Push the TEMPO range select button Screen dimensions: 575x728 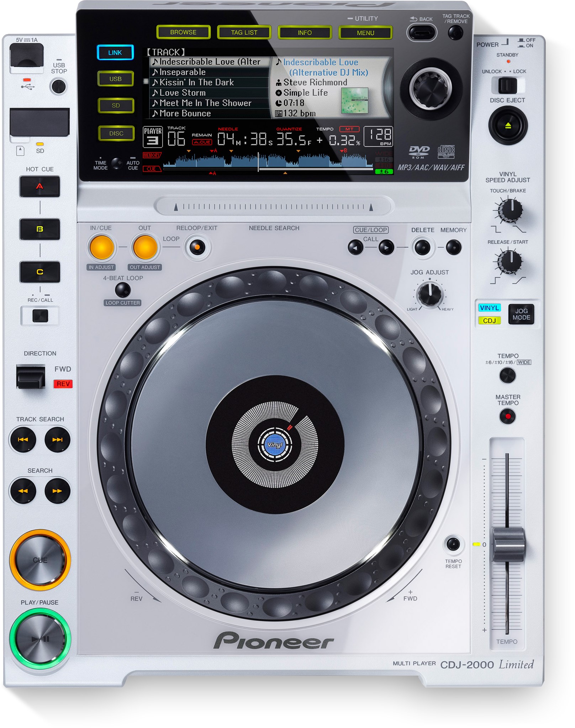[x=507, y=375]
